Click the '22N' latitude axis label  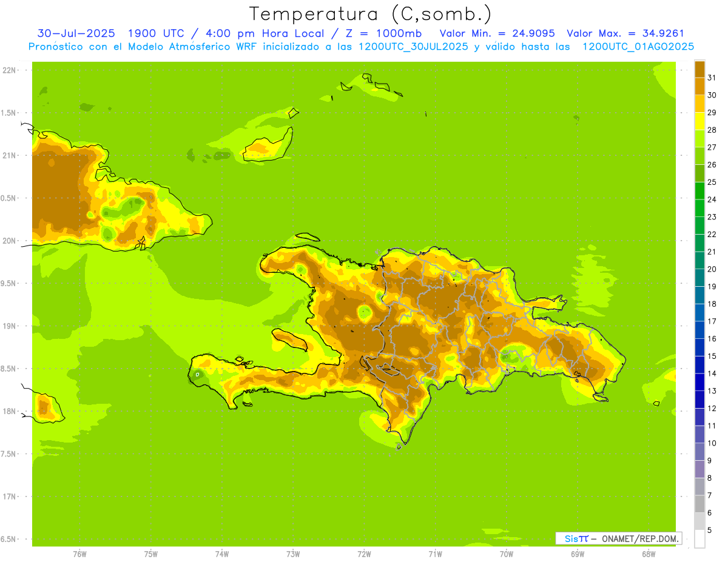pyautogui.click(x=8, y=70)
